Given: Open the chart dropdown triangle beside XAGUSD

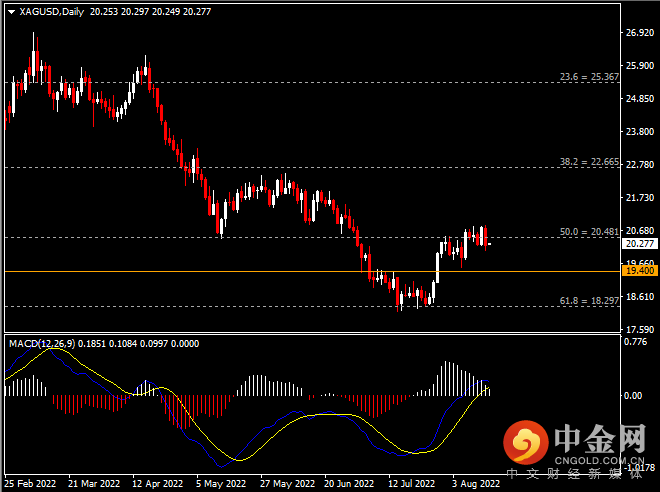Looking at the screenshot, I should coord(11,12).
